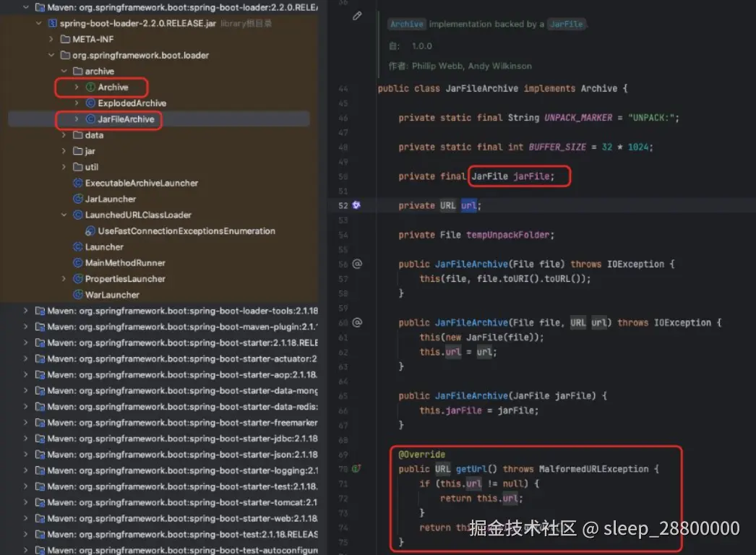Expand the util package
The width and height of the screenshot is (756, 555).
[x=64, y=167]
